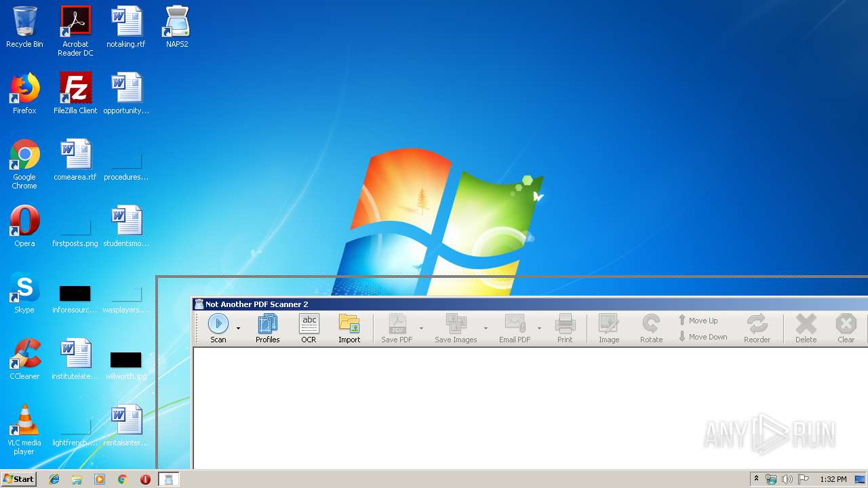Click the Email PDF toolbar icon

point(515,329)
